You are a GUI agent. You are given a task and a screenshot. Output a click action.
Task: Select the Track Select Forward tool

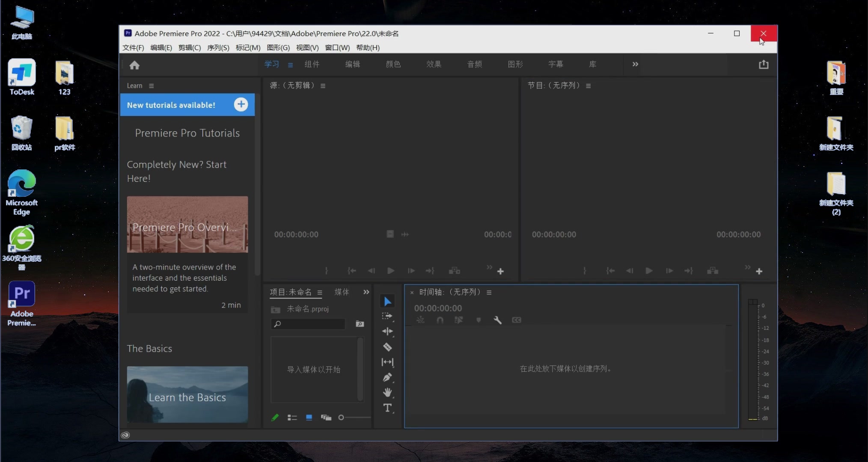point(387,316)
